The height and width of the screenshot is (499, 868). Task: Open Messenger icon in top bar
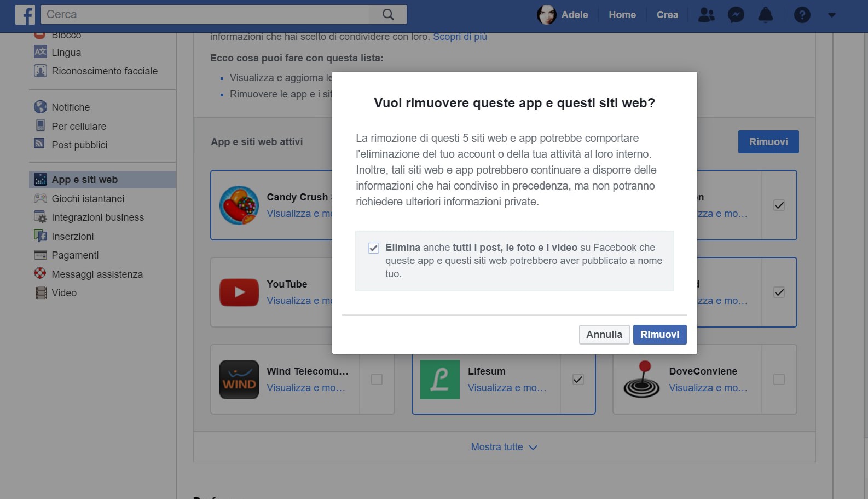(736, 15)
